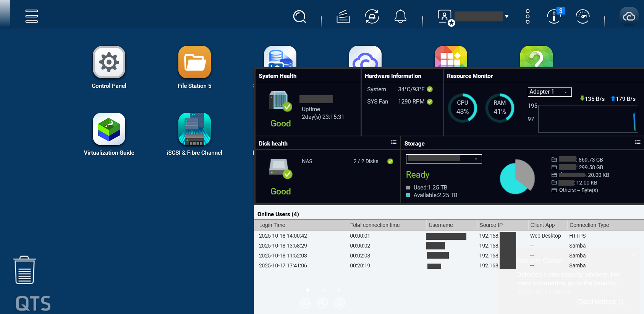
Task: Click the search magnifier icon
Action: click(x=299, y=16)
